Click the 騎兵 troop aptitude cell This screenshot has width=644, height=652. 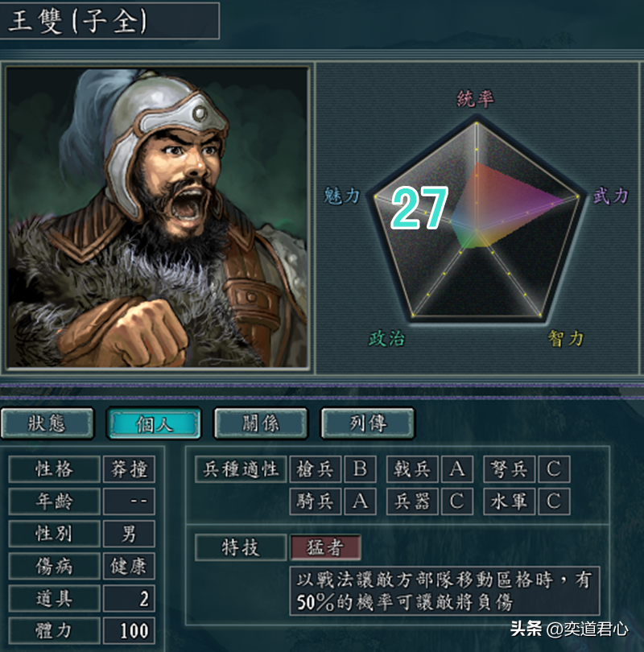[x=315, y=501]
